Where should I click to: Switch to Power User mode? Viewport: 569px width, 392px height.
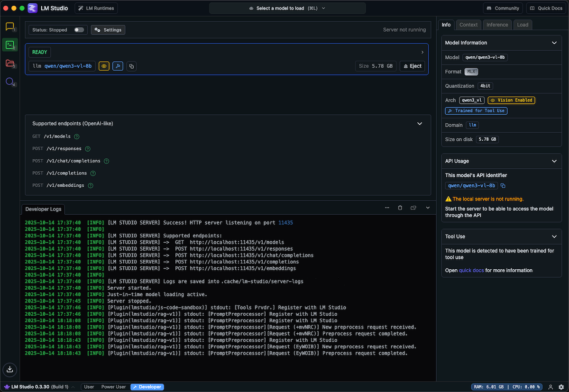tap(113, 387)
